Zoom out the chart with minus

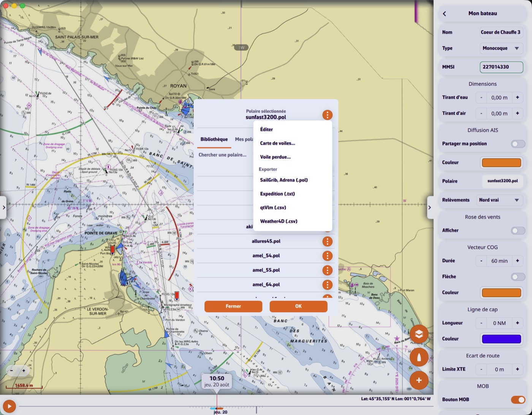12,371
